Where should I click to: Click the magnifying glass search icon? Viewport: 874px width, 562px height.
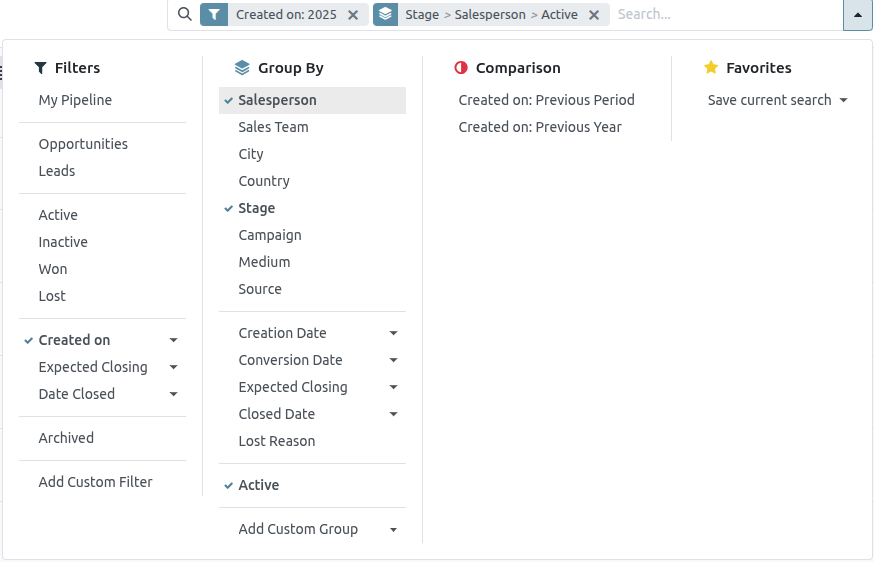(184, 15)
